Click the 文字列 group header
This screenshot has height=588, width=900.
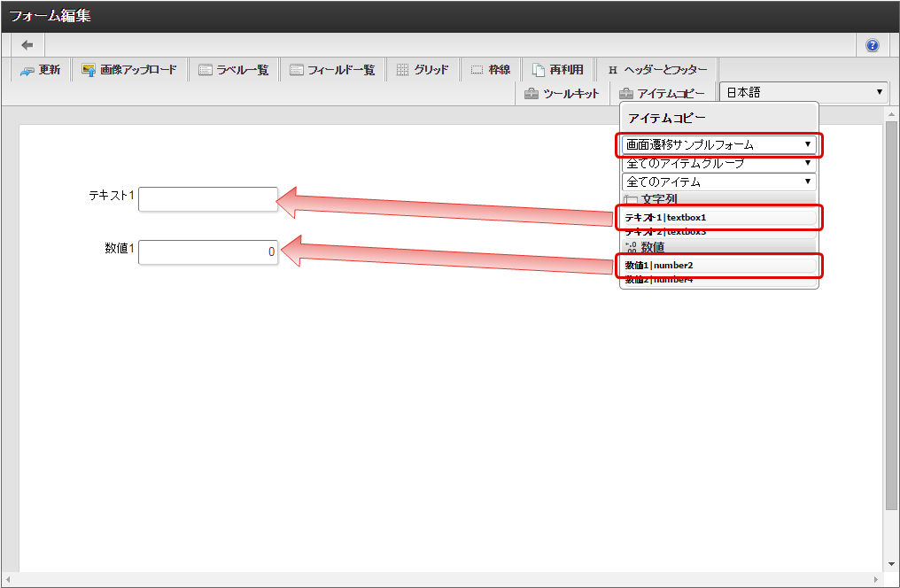[718, 199]
